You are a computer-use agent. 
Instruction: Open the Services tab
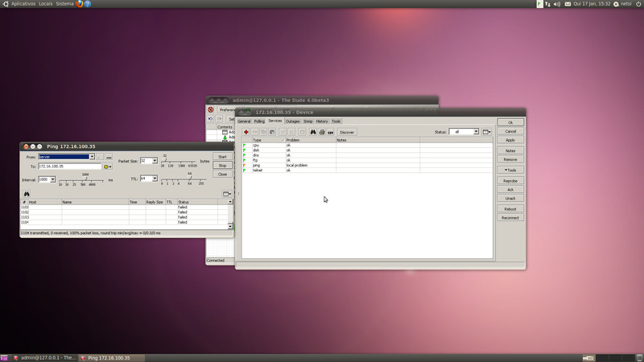pyautogui.click(x=275, y=121)
